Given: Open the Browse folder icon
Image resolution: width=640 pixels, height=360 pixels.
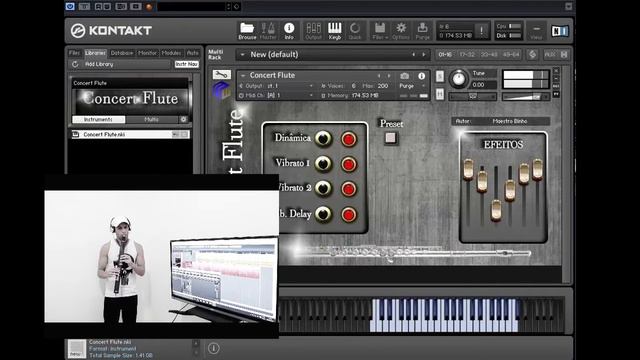Looking at the screenshot, I should pos(247,31).
